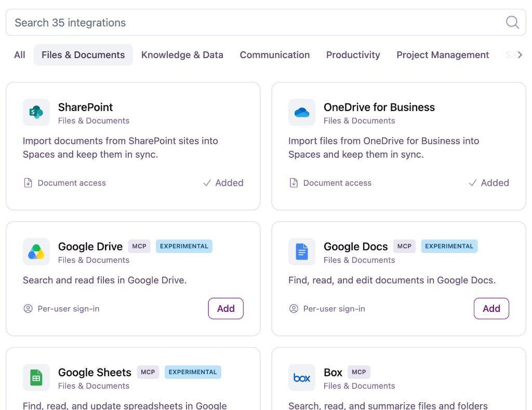Click 'Find, read, and edit documents' description
This screenshot has height=410, width=532.
(x=392, y=280)
